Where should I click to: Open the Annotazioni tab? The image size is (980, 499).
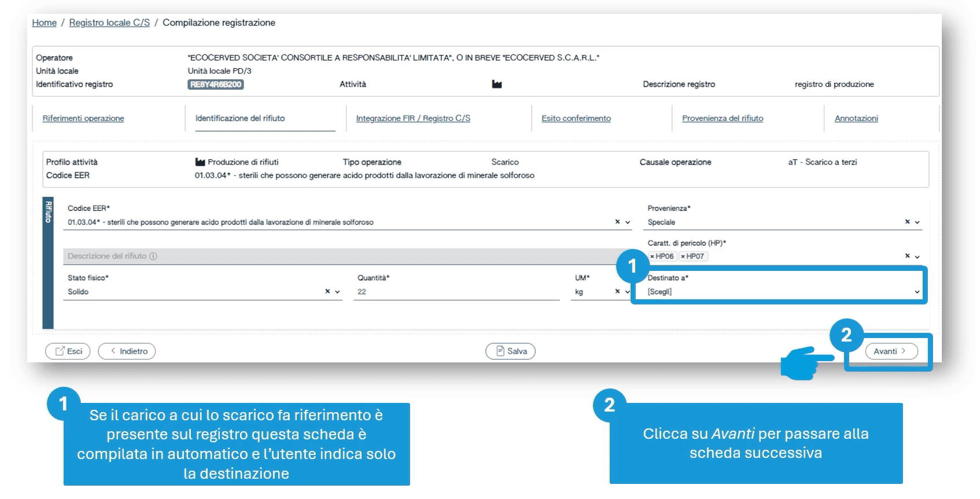click(856, 118)
